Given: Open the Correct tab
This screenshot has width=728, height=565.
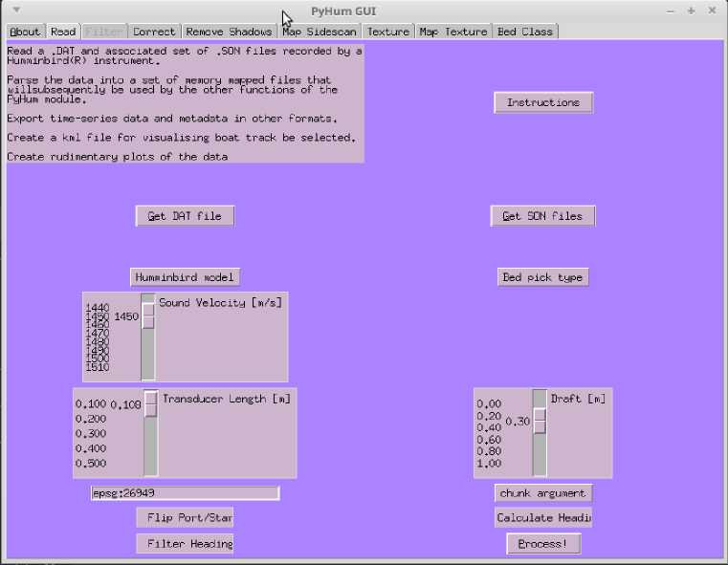Looking at the screenshot, I should pos(153,32).
